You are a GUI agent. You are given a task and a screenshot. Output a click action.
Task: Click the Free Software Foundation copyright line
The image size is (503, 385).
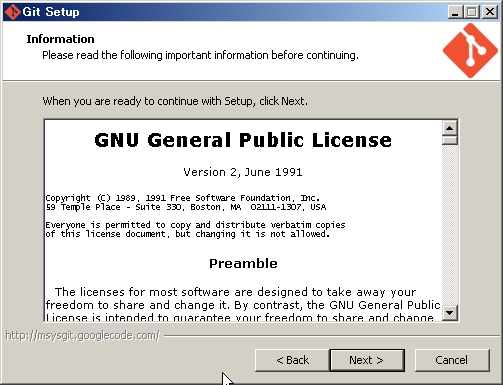tap(183, 198)
